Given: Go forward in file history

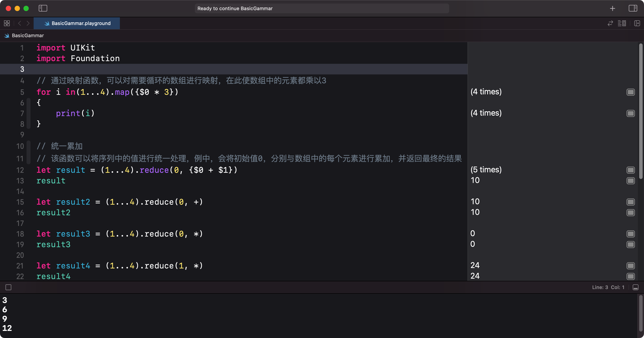Looking at the screenshot, I should tap(28, 23).
